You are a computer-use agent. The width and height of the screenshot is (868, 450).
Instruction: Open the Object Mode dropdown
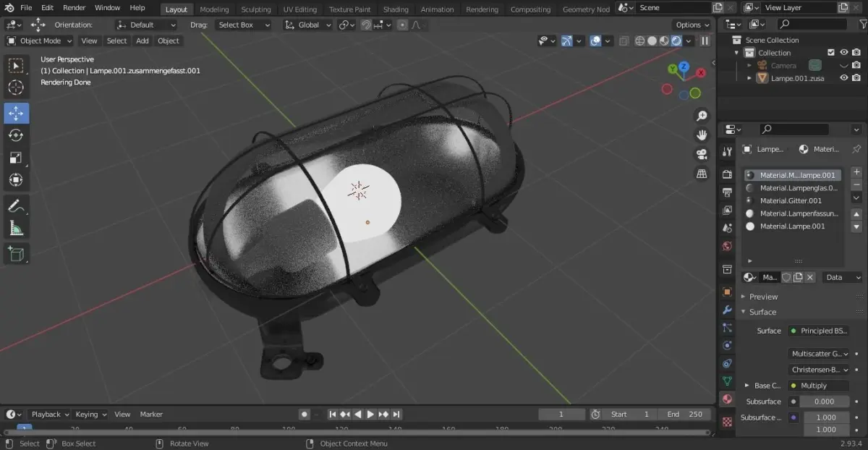[39, 41]
